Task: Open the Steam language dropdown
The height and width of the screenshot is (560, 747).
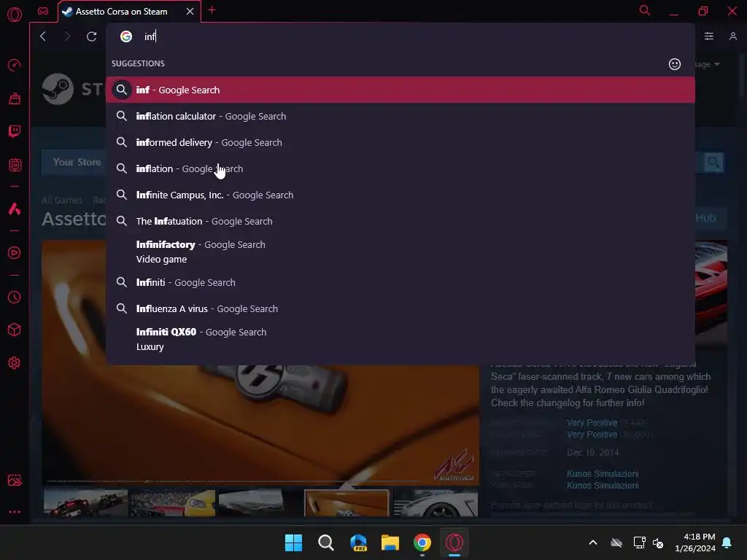Action: (708, 64)
